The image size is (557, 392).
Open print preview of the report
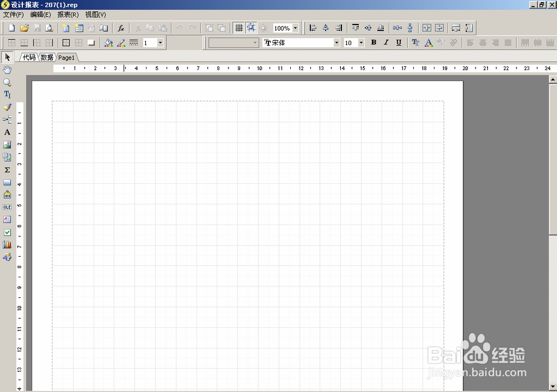(50, 28)
